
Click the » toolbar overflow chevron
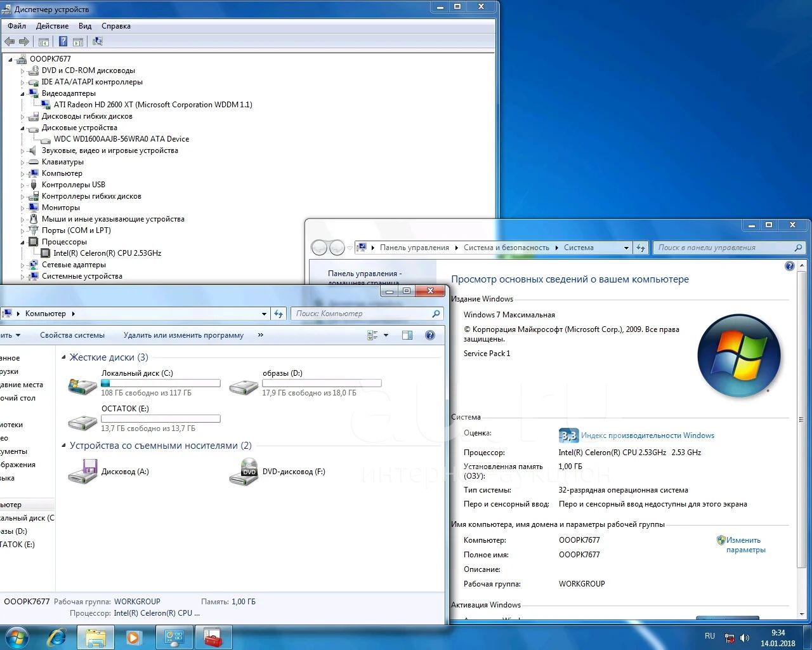(x=261, y=335)
